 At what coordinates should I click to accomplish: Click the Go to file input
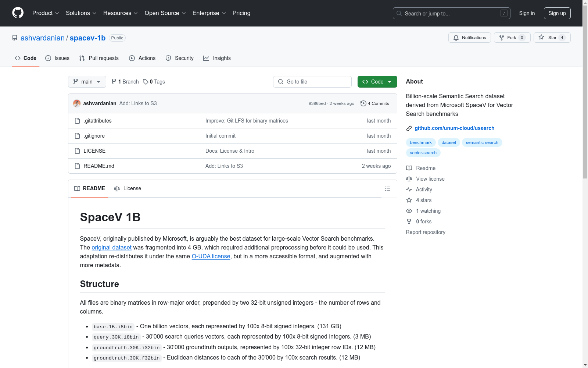coord(312,82)
